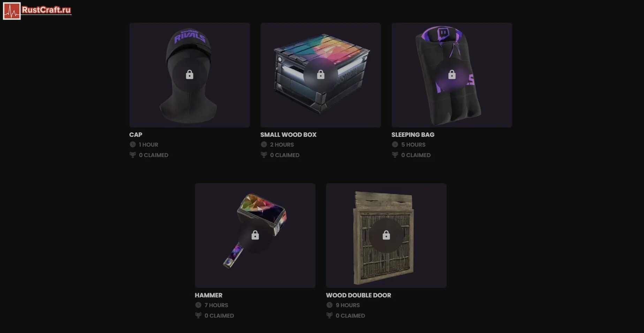Screen dimensions: 644x333
Task: Click the lock icon on Sleeping Bag
Action: click(x=452, y=75)
